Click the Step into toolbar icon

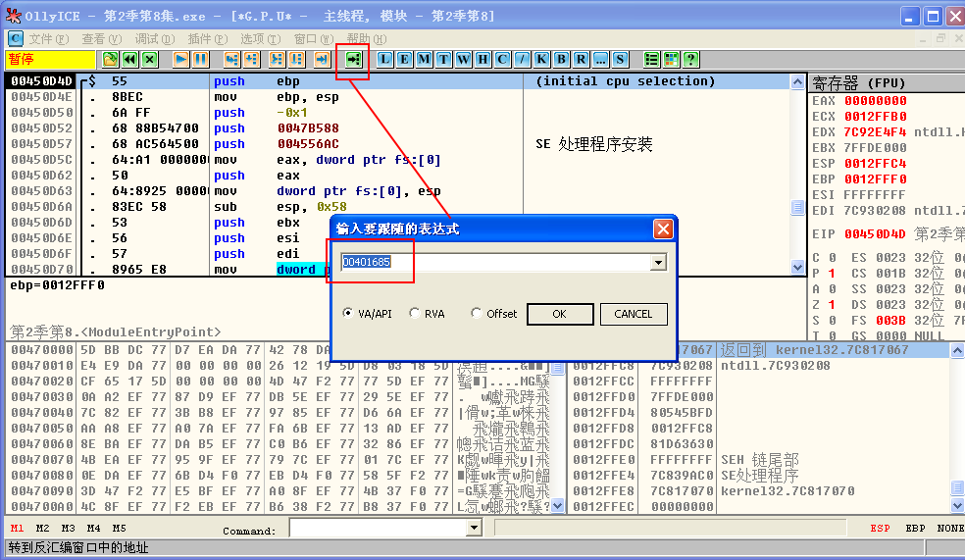pos(232,60)
